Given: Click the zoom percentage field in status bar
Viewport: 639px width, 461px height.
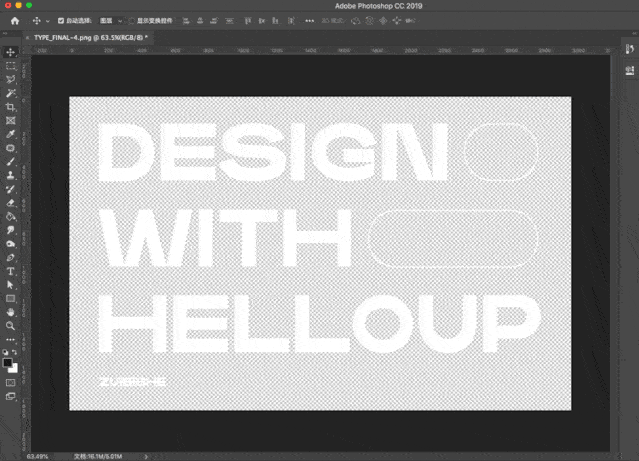Looking at the screenshot, I should click(x=37, y=456).
